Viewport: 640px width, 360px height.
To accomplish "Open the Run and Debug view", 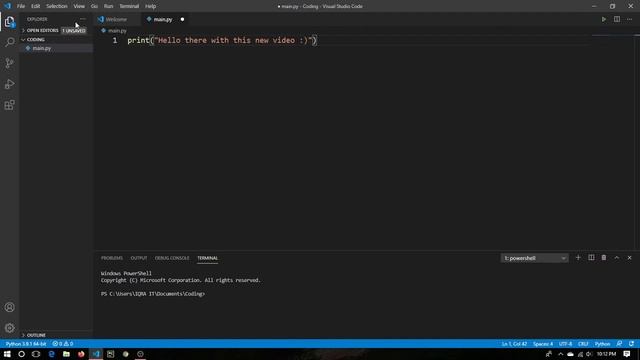I will [9, 84].
